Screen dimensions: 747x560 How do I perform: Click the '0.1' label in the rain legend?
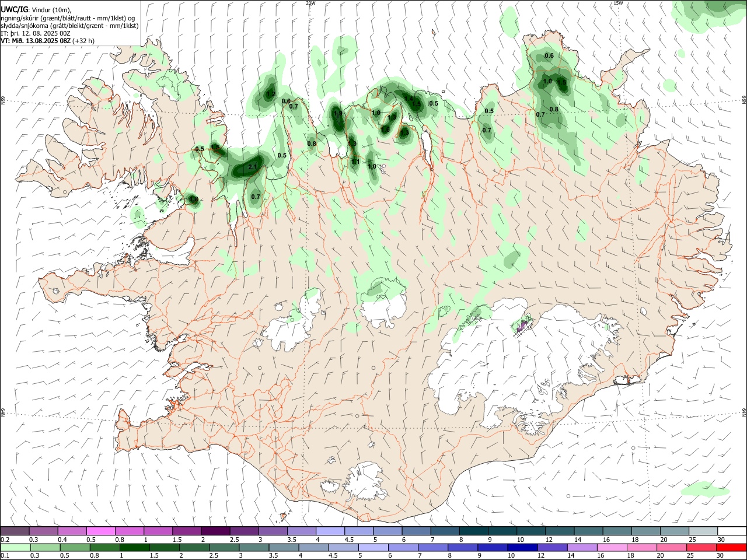coord(5,555)
